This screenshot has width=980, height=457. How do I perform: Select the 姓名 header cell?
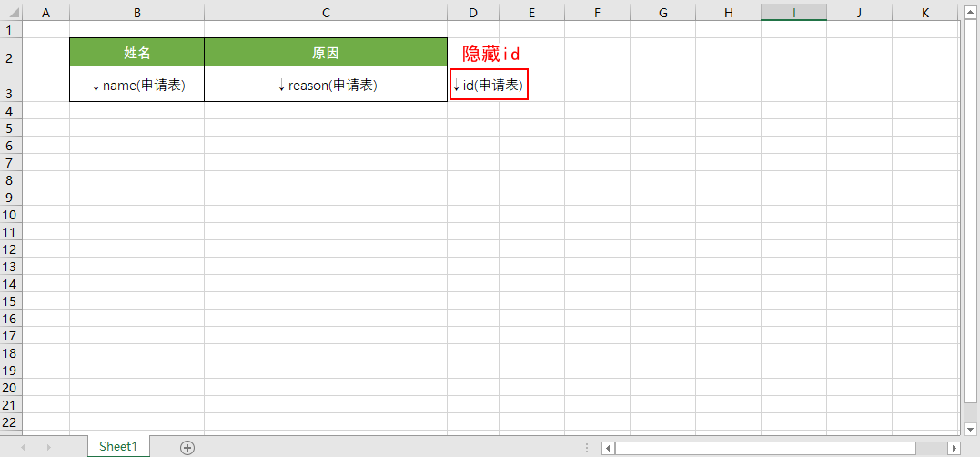[136, 52]
